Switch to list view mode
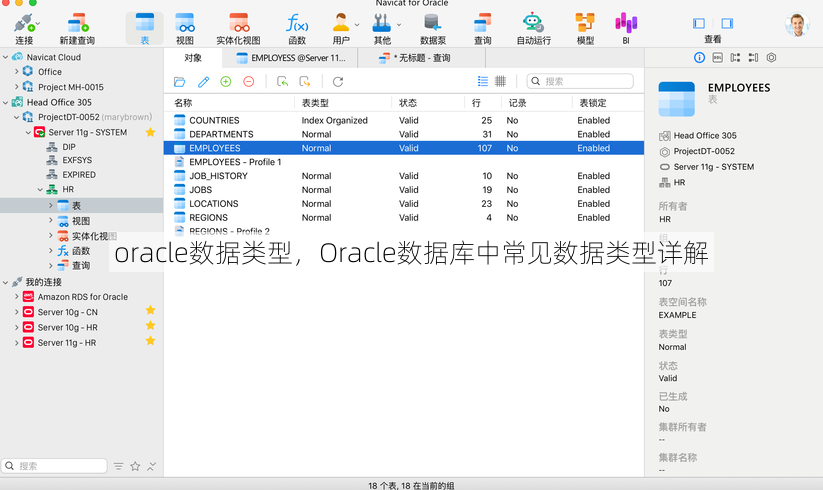 click(483, 81)
